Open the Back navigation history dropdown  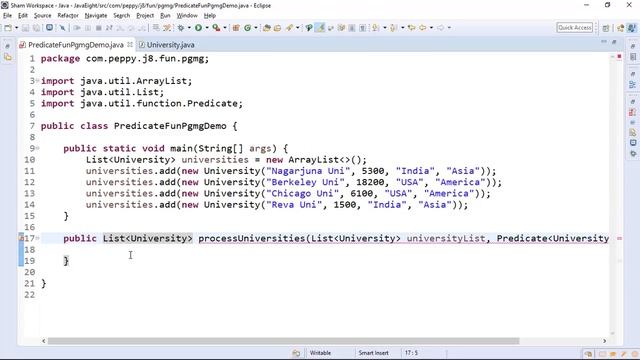tap(431, 28)
